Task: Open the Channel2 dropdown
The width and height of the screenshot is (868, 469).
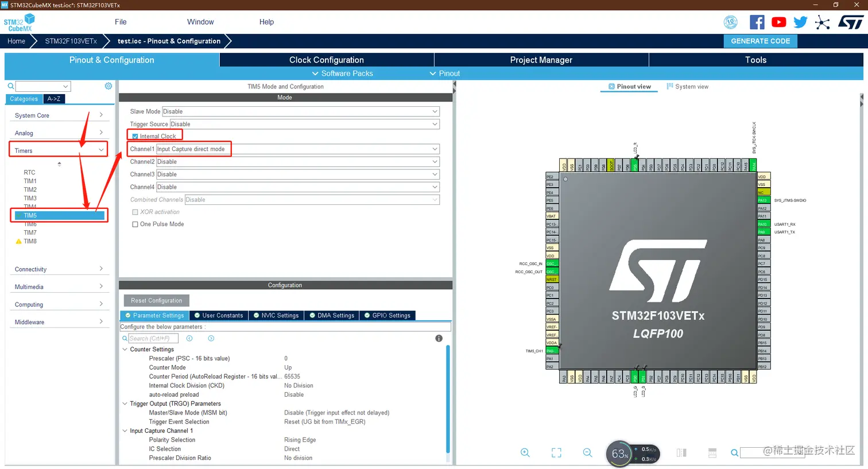Action: click(298, 162)
